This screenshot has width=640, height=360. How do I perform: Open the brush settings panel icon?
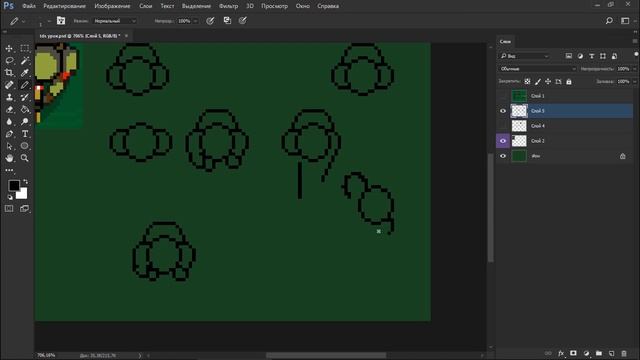(x=61, y=20)
